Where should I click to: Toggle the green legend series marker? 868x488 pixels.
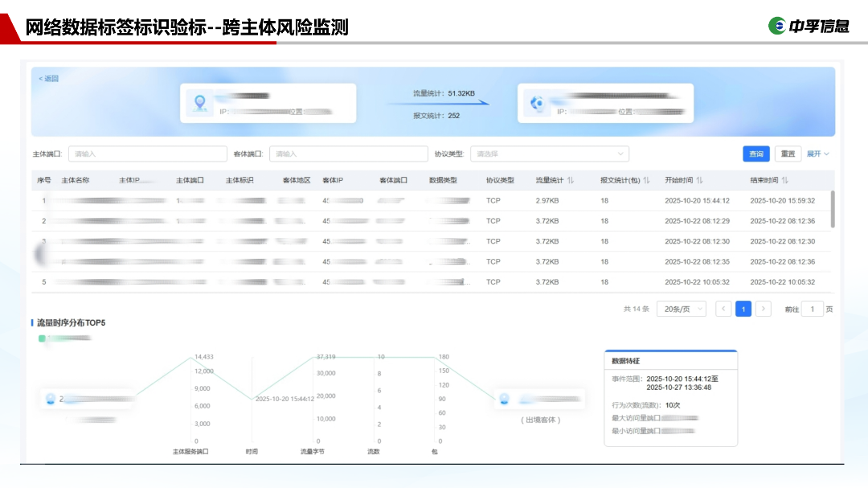[x=42, y=338]
